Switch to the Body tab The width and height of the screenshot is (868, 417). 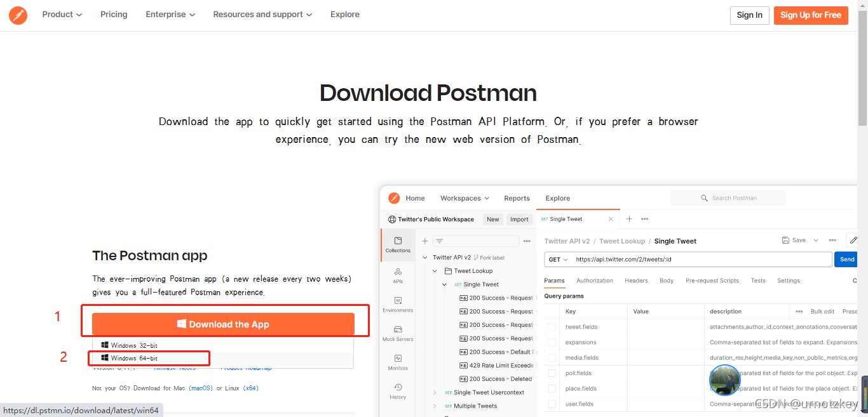click(x=667, y=281)
